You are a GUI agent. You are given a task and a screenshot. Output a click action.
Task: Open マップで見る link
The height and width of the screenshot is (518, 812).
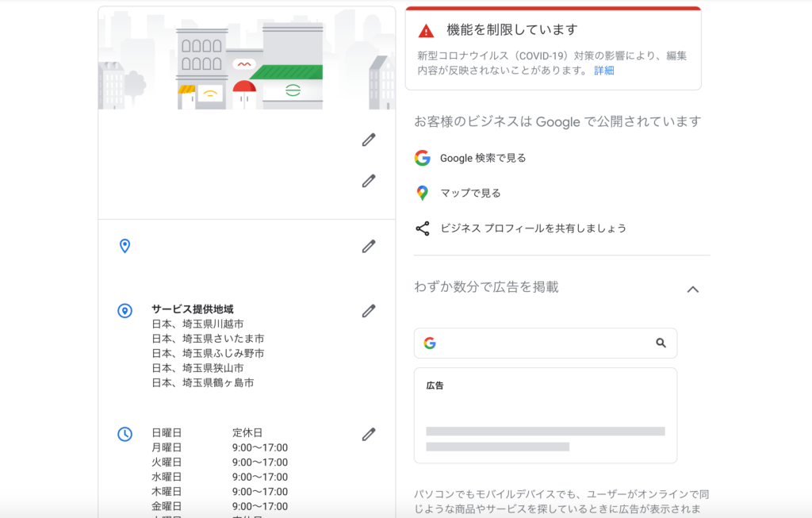(471, 194)
